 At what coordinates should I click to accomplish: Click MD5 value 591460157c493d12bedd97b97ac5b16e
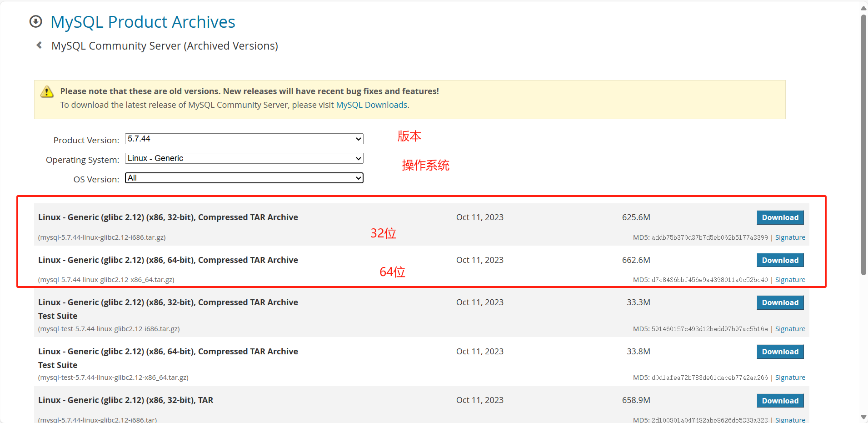click(x=710, y=329)
